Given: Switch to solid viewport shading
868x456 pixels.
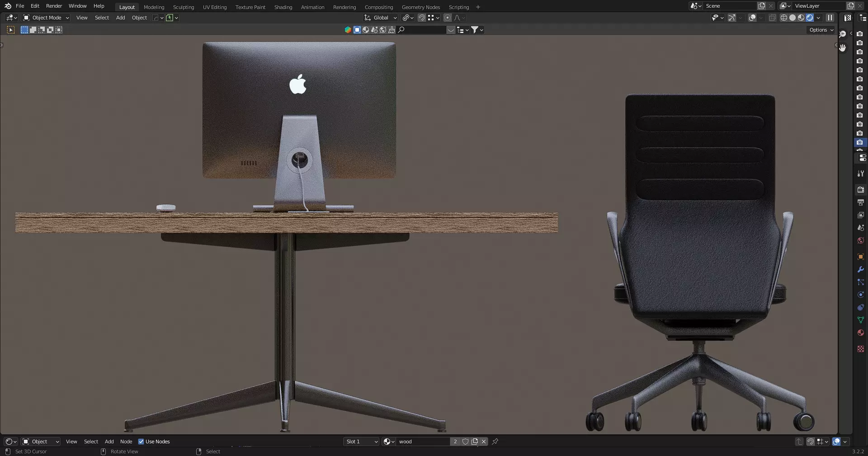Looking at the screenshot, I should (793, 18).
